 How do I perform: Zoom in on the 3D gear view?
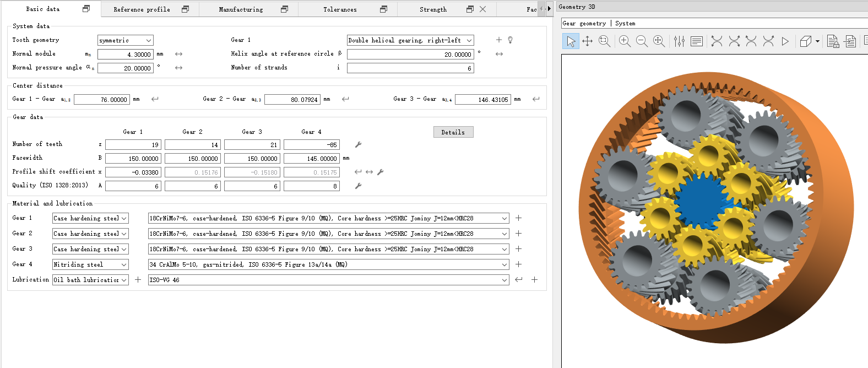pyautogui.click(x=625, y=41)
